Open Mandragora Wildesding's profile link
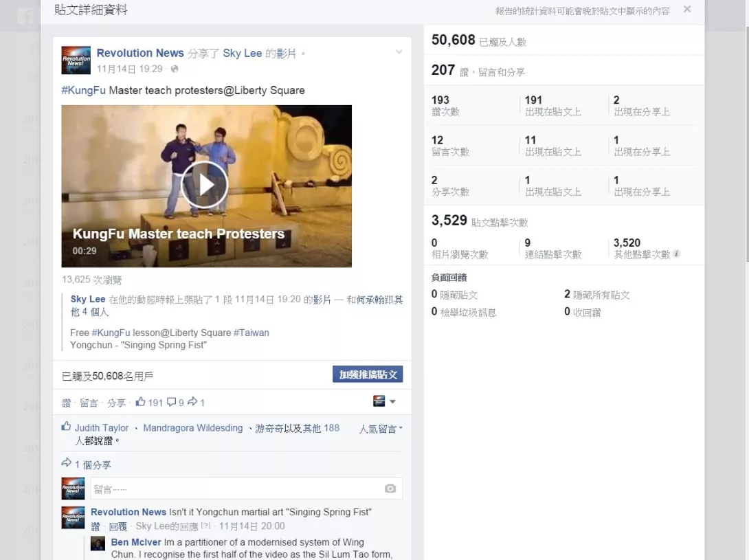The height and width of the screenshot is (560, 749). 193,428
